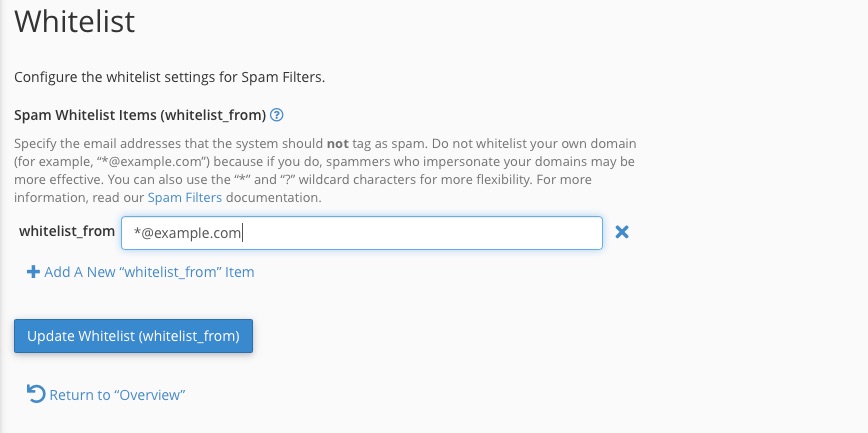Image resolution: width=868 pixels, height=433 pixels.
Task: Remove the whitelist_from entry with the X icon
Action: pos(621,232)
